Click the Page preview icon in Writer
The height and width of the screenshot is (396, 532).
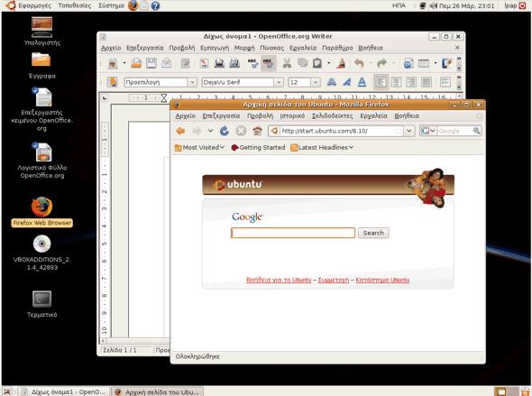234,63
